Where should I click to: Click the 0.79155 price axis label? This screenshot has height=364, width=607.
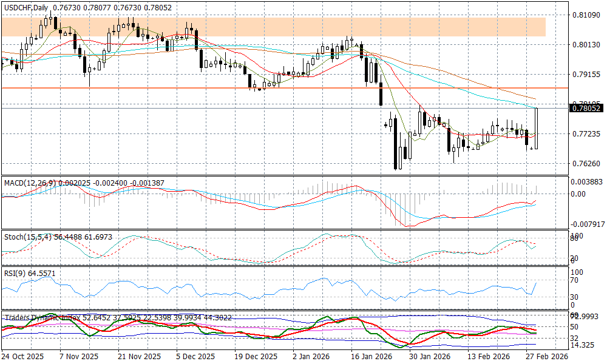pyautogui.click(x=586, y=75)
